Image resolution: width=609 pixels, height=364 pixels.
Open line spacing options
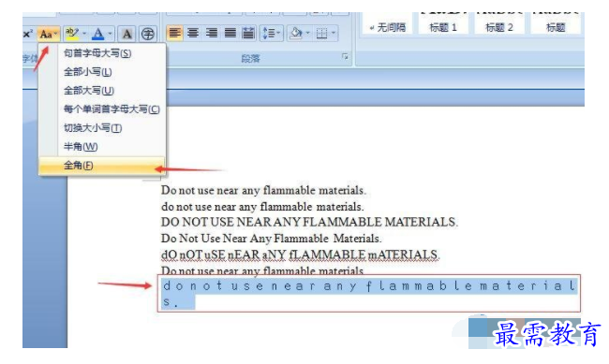click(x=271, y=33)
